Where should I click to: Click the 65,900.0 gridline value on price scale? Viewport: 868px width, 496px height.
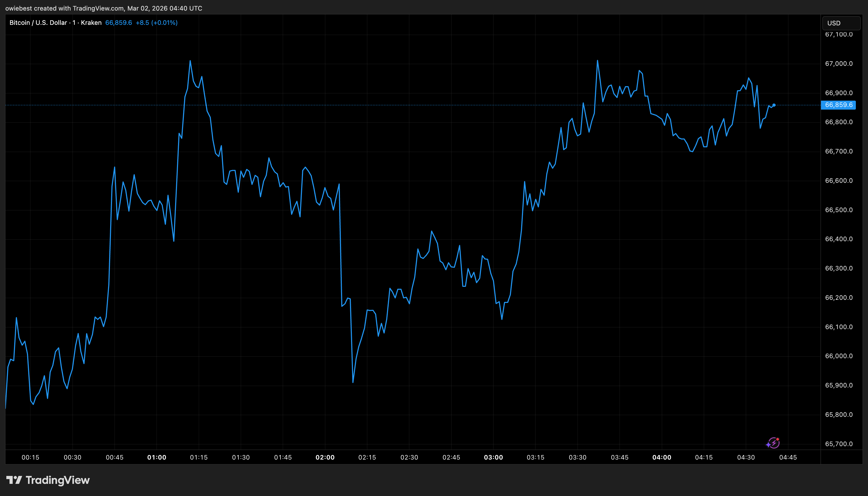pos(838,385)
